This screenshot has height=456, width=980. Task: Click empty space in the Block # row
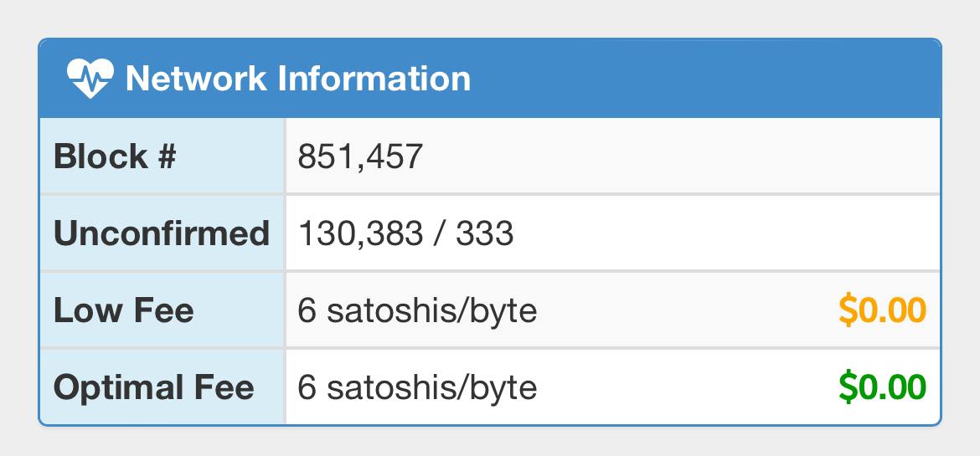tap(681, 156)
